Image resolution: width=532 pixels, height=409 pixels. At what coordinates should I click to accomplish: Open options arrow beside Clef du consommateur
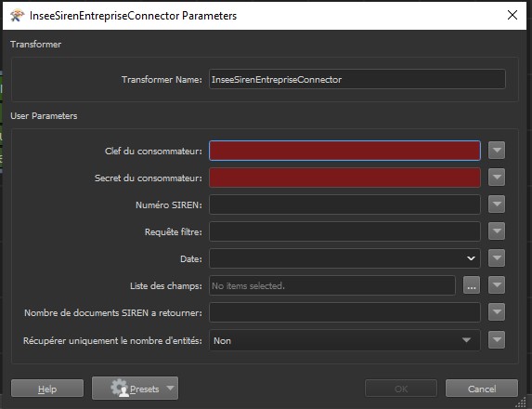click(x=497, y=151)
